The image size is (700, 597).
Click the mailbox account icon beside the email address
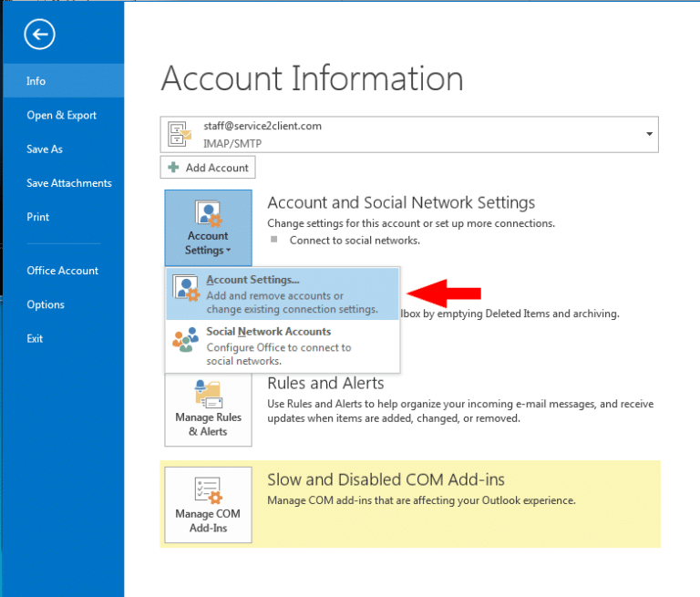point(179,134)
